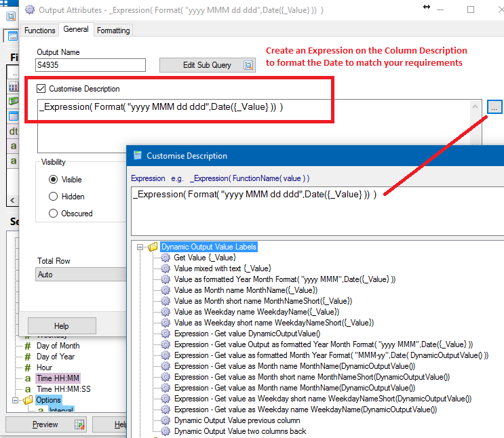
Task: Switch to the General tab
Action: pos(76,29)
